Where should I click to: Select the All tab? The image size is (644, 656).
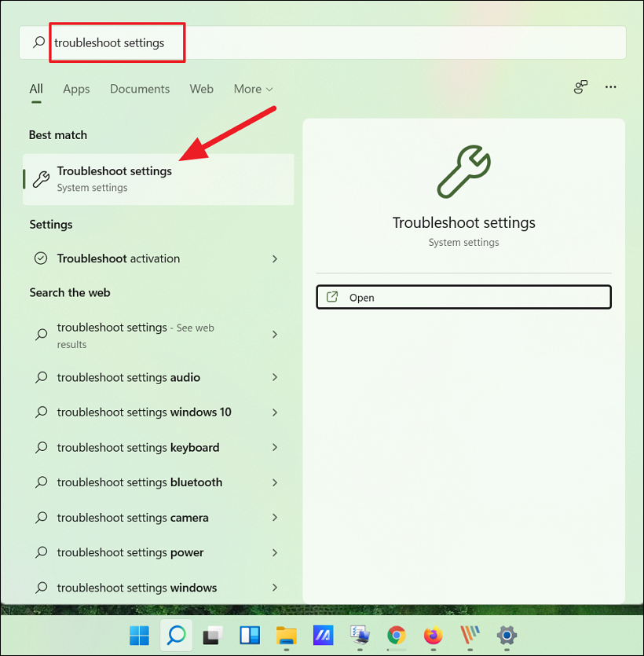click(36, 89)
